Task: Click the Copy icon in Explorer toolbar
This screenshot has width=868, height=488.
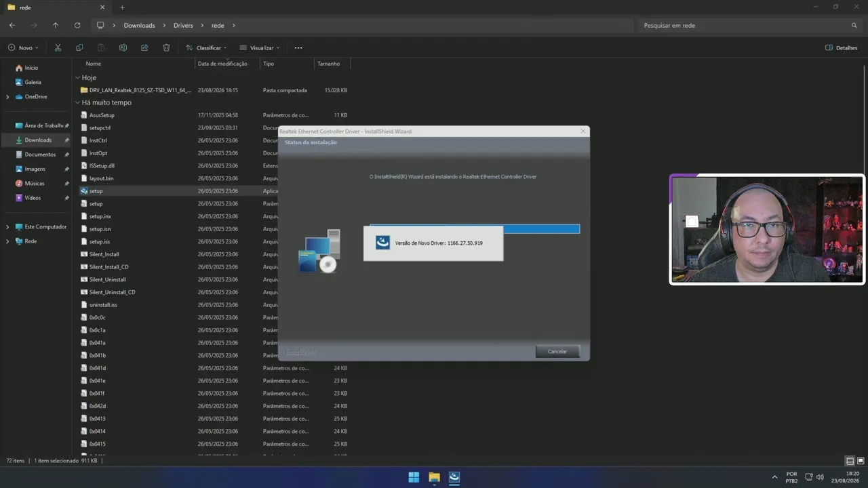Action: [x=79, y=47]
